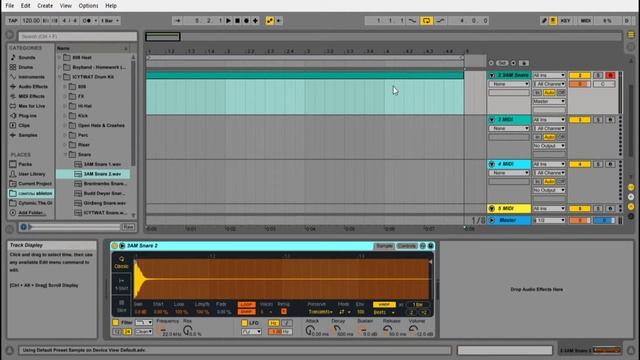Open the 1 Bar quantization menu

(110, 20)
